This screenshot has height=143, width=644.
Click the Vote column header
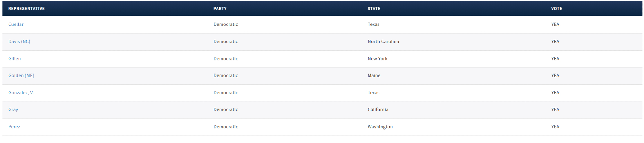coord(556,9)
